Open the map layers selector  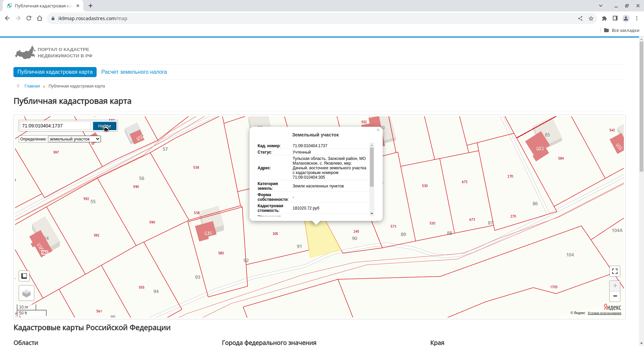pos(26,293)
